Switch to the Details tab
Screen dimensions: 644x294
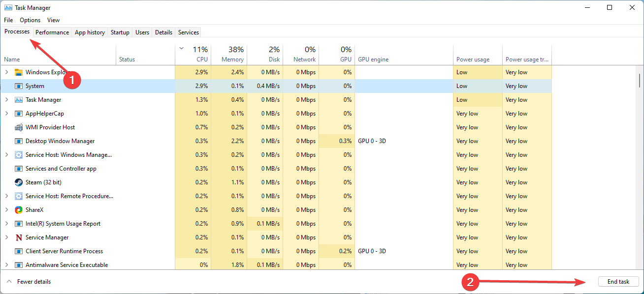tap(163, 32)
